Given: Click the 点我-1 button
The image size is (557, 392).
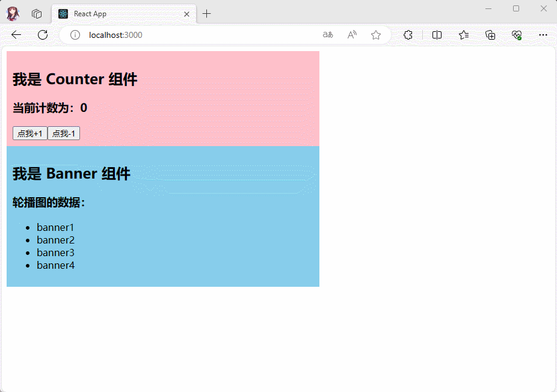Looking at the screenshot, I should pyautogui.click(x=64, y=133).
